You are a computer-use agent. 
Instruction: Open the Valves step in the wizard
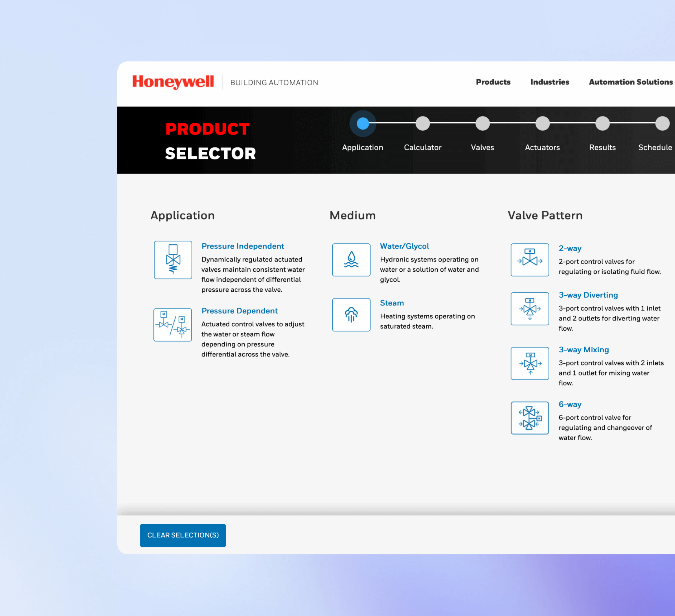click(482, 123)
